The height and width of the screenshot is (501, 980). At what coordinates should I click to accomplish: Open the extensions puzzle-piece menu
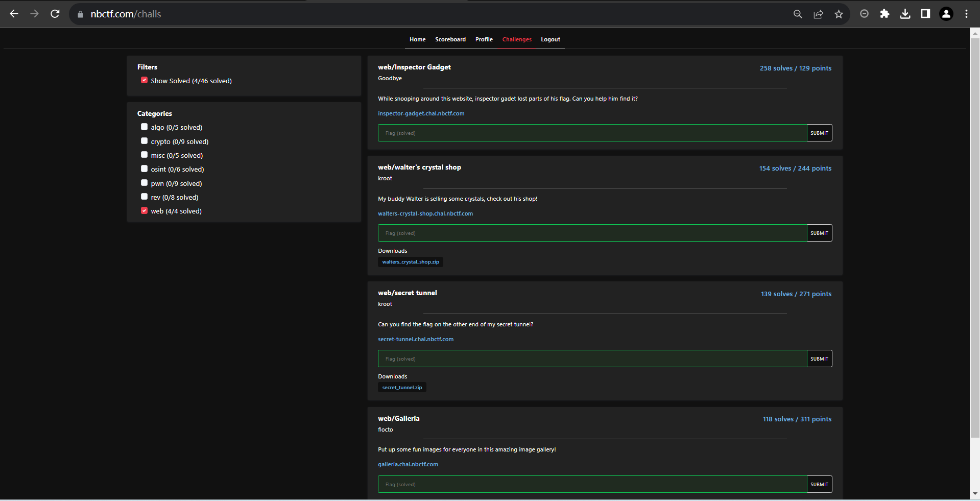(x=885, y=14)
